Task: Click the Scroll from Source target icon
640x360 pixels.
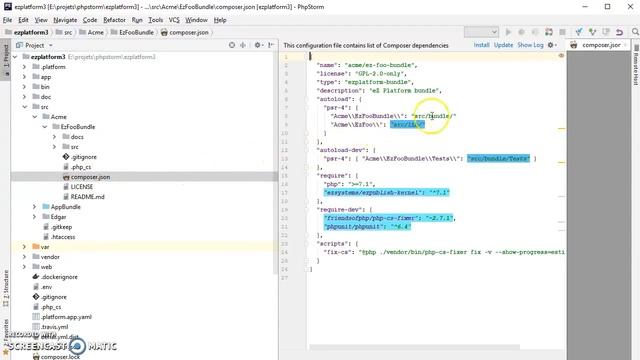Action: [232, 45]
